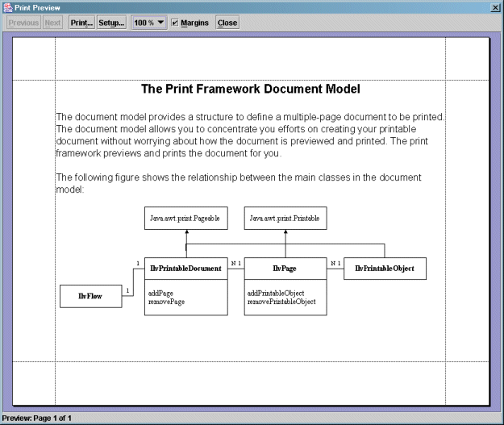Select the IlvPrintableDocument class box

tap(185, 269)
